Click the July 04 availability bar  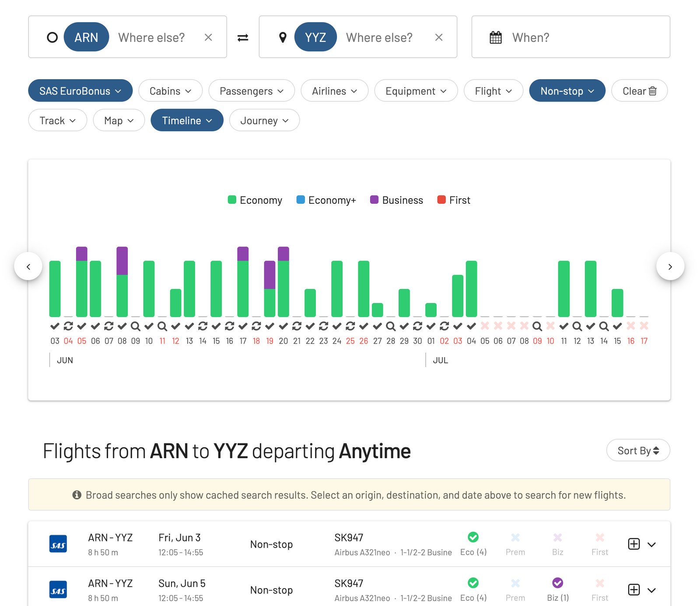pos(471,289)
